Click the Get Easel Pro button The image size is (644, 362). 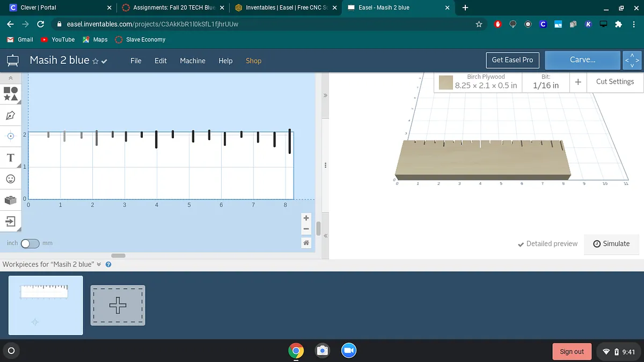tap(512, 60)
